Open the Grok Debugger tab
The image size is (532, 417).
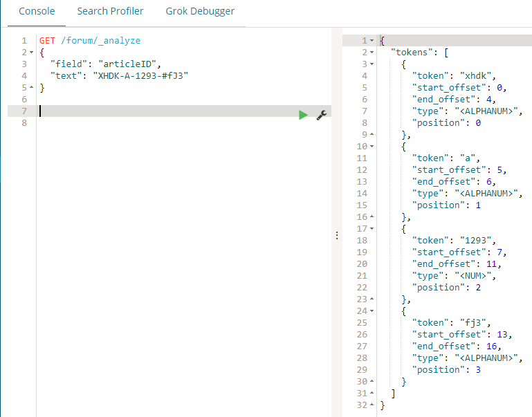tap(200, 11)
